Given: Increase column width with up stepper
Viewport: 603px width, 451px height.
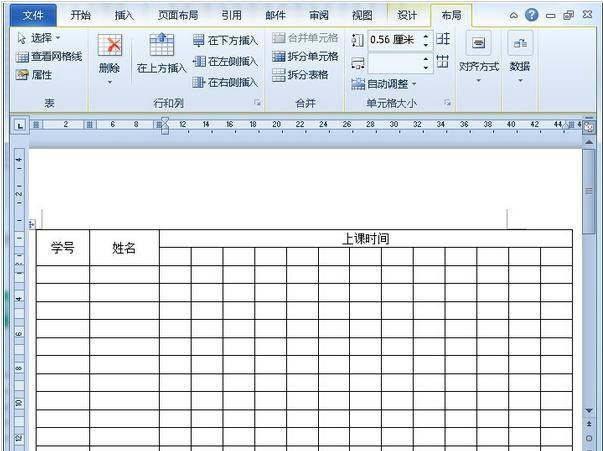Looking at the screenshot, I should tap(426, 59).
